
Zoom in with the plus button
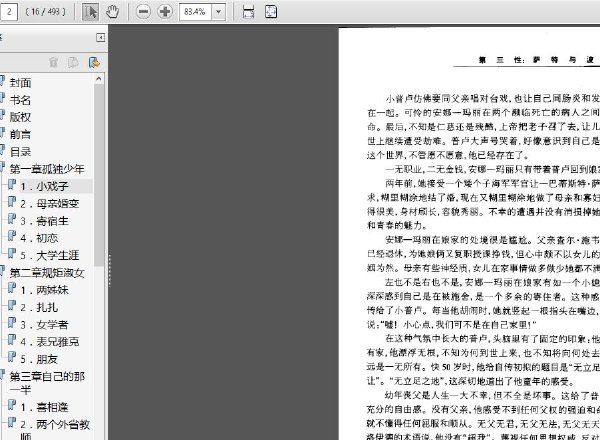(x=165, y=12)
